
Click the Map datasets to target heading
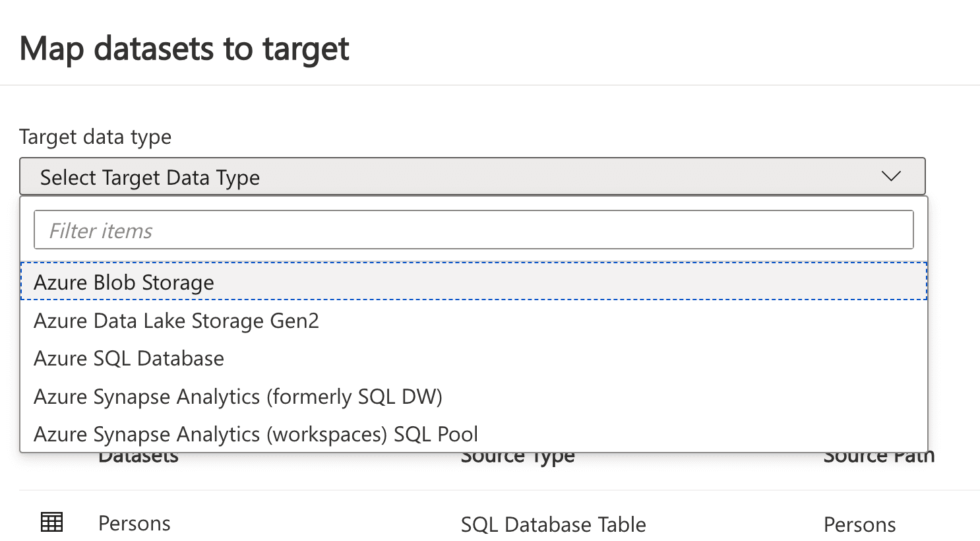click(185, 49)
